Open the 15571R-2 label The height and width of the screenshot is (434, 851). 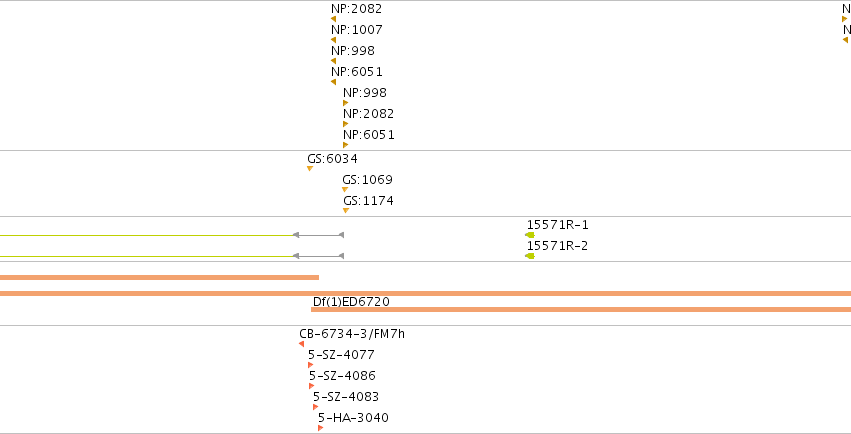point(557,246)
